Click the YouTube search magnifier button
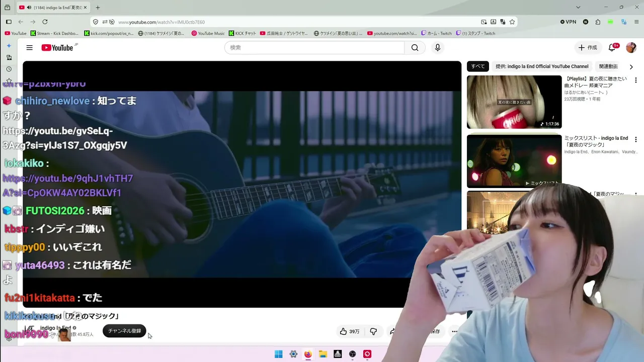This screenshot has width=644, height=362. click(x=415, y=48)
